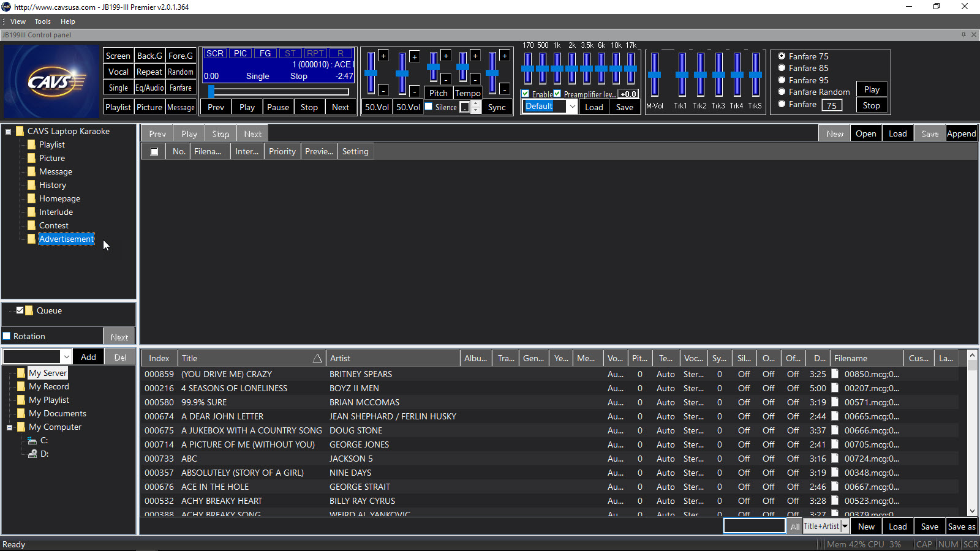Decrease sync slider with minus button
Viewport: 980px width, 551px height.
coord(505,90)
